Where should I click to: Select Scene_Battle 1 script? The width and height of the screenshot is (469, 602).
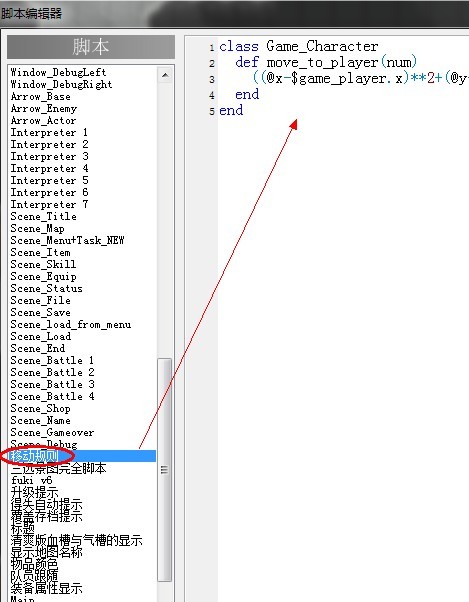(x=52, y=360)
